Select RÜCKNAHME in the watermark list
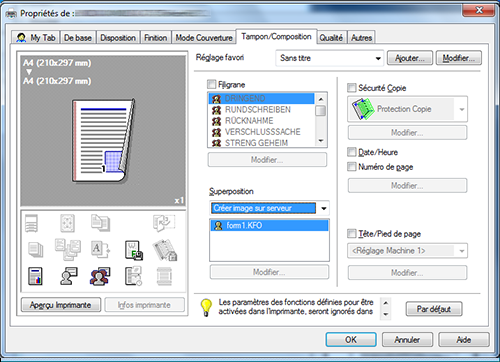 coord(261,121)
